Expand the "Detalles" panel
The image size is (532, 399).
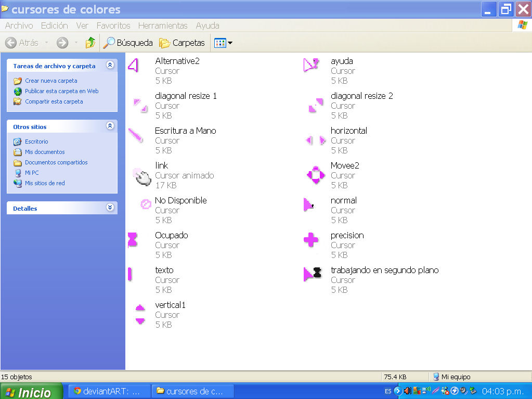tap(110, 208)
